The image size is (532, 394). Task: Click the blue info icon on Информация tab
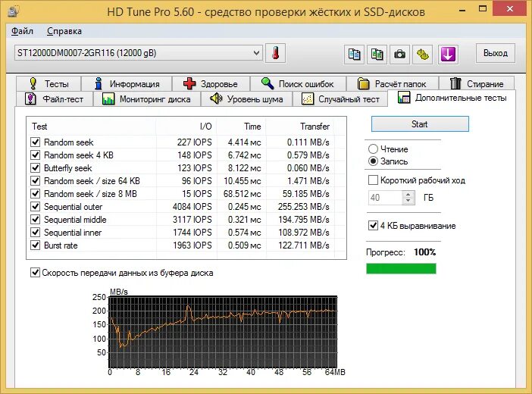(x=99, y=83)
